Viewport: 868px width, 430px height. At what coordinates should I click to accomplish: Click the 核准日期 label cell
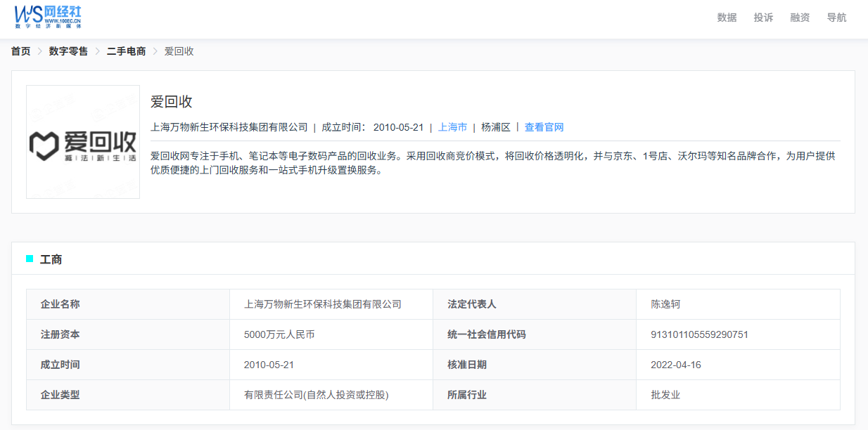535,365
